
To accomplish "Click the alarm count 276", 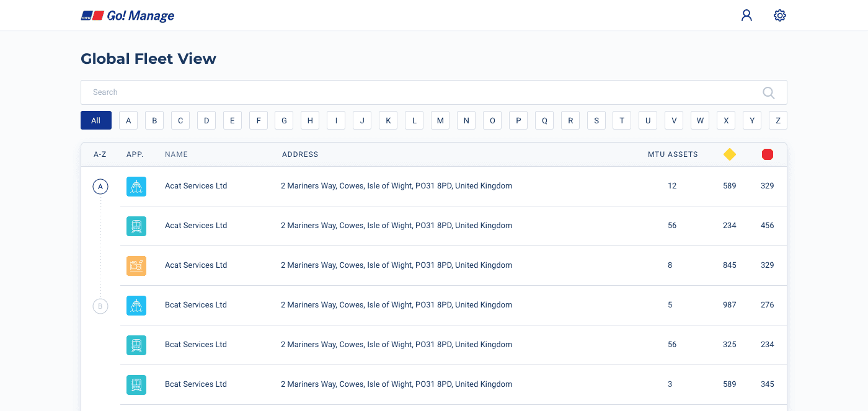I will (x=768, y=305).
